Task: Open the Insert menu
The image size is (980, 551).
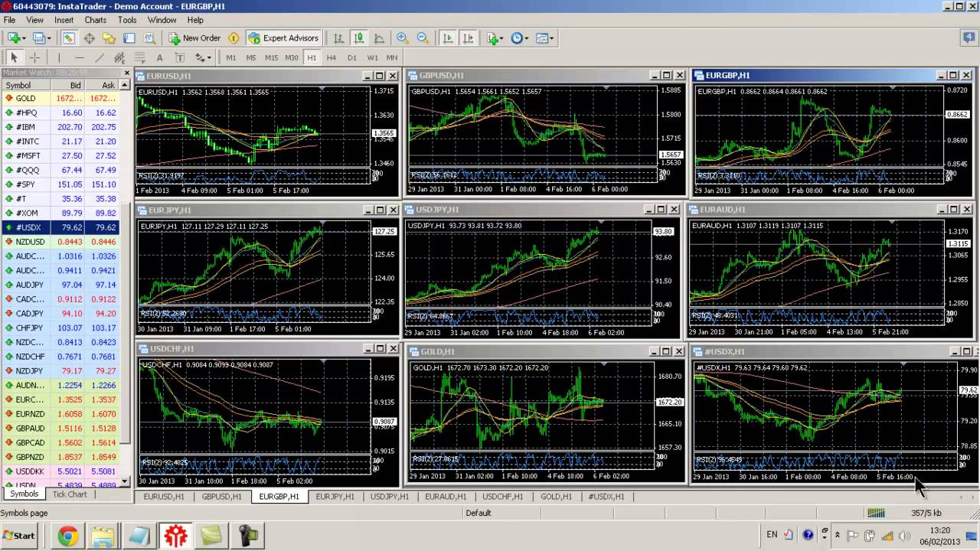Action: coord(64,20)
